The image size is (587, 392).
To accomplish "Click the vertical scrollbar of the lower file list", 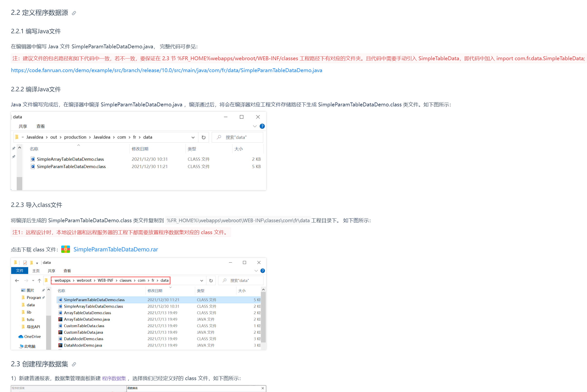I will pyautogui.click(x=263, y=318).
